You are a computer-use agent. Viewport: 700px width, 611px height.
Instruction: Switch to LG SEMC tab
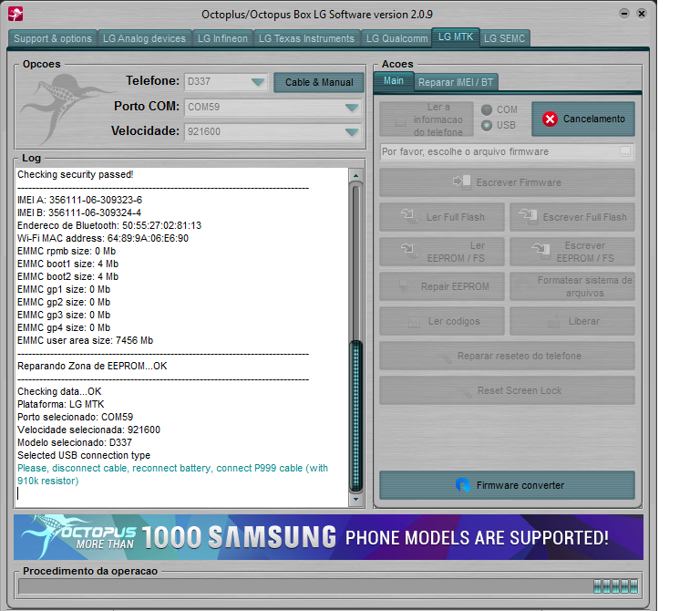click(x=504, y=38)
